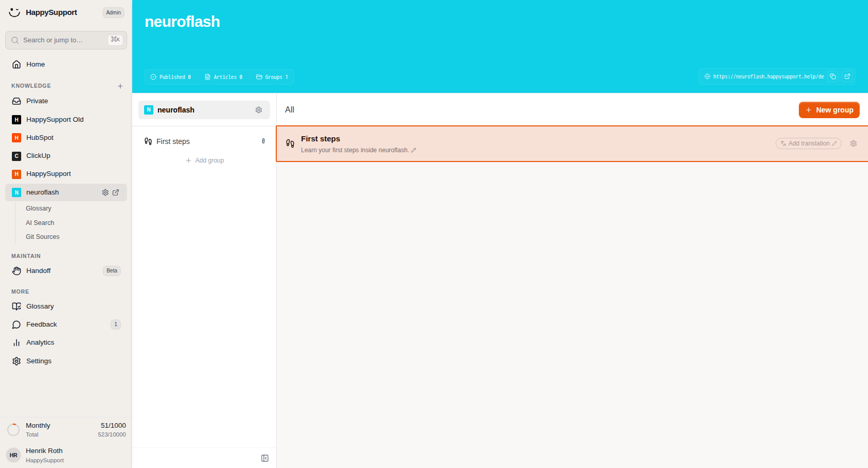
Task: Select First steps group in left list
Action: tap(204, 141)
